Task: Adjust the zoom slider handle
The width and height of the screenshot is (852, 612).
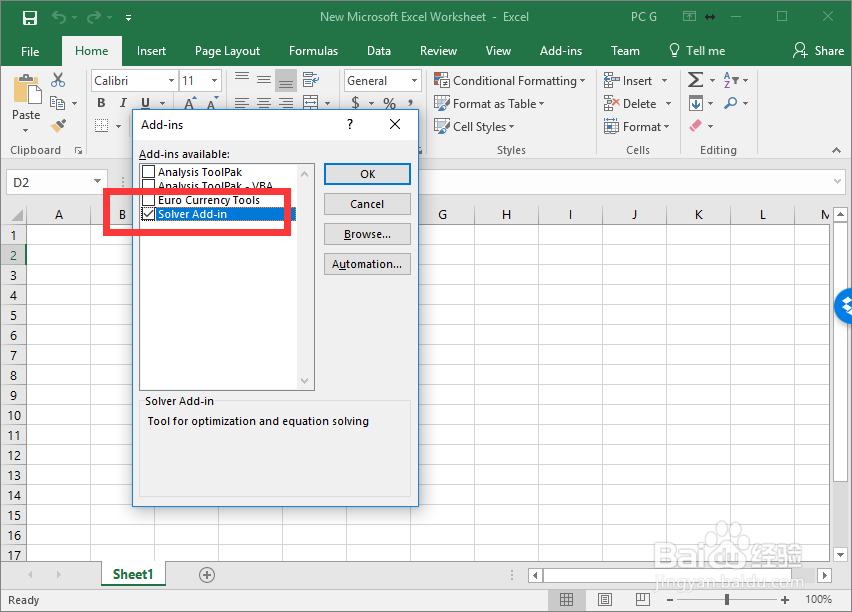Action: pyautogui.click(x=727, y=599)
